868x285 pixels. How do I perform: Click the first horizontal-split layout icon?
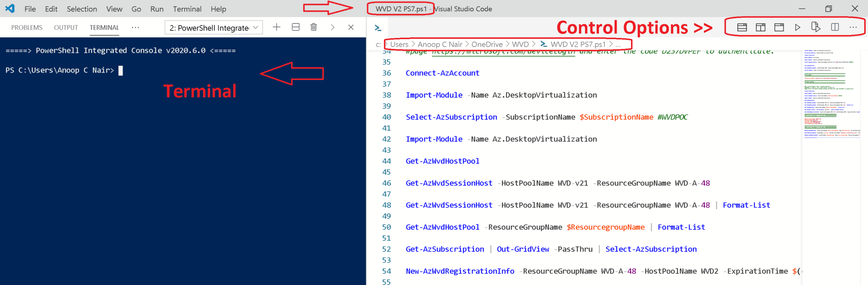pyautogui.click(x=742, y=27)
